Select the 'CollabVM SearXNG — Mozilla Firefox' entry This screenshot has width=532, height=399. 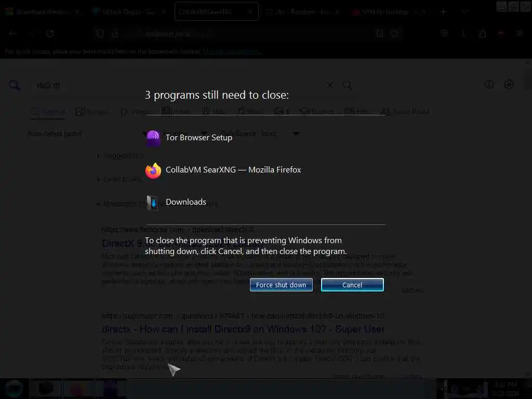[233, 170]
